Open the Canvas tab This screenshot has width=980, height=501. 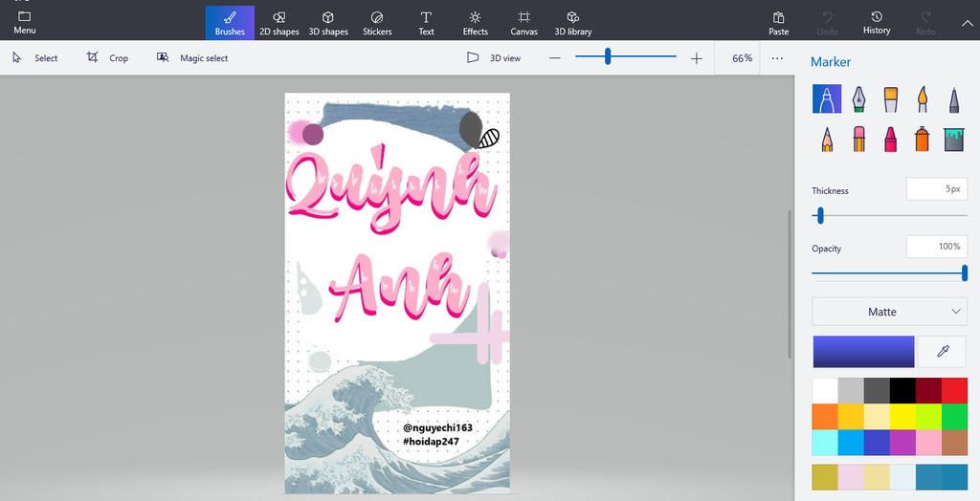tap(523, 23)
